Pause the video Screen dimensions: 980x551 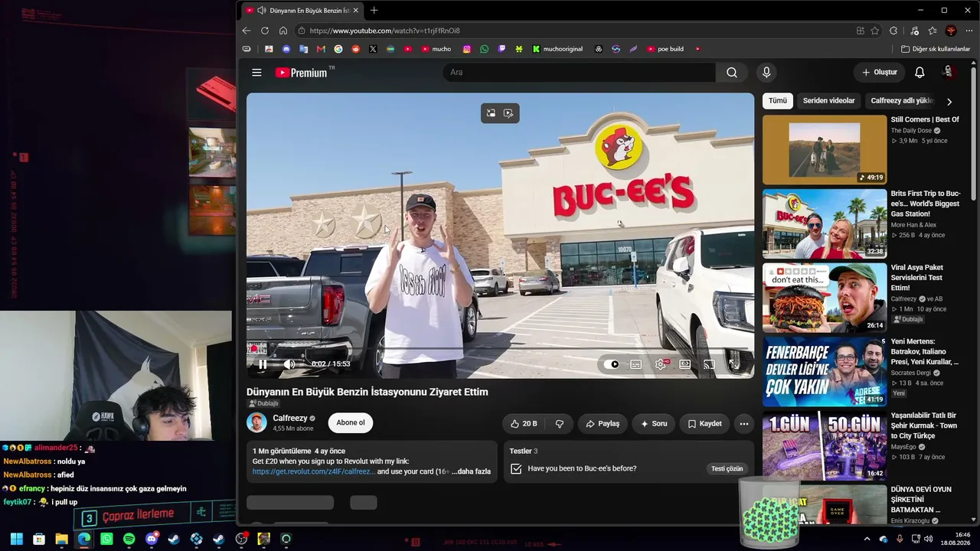point(263,364)
